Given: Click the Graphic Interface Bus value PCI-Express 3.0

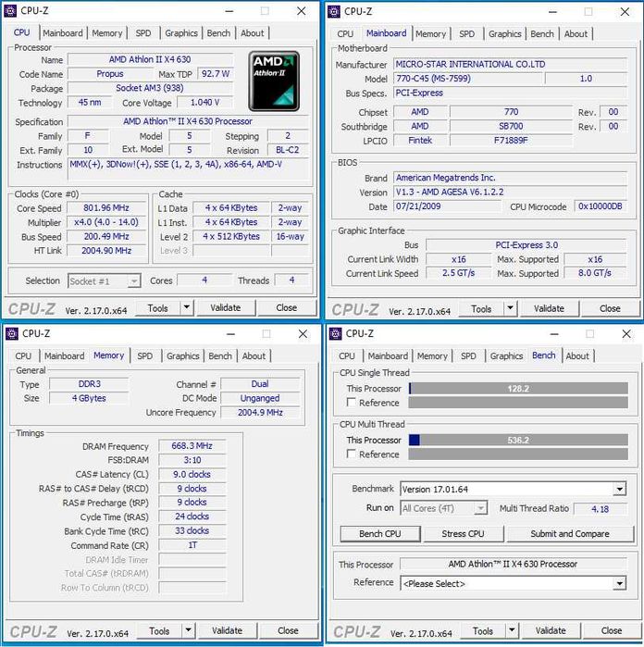Looking at the screenshot, I should 526,245.
